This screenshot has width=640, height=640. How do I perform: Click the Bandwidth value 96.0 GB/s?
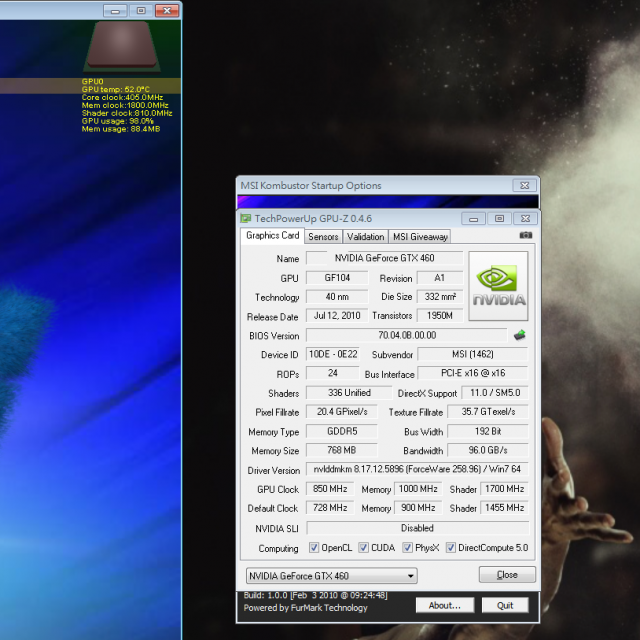[x=488, y=450]
